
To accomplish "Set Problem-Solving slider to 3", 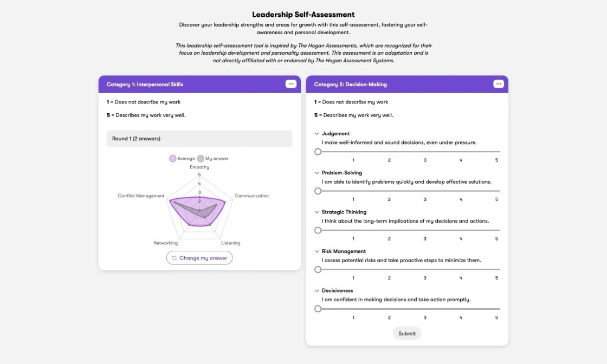I will click(425, 191).
